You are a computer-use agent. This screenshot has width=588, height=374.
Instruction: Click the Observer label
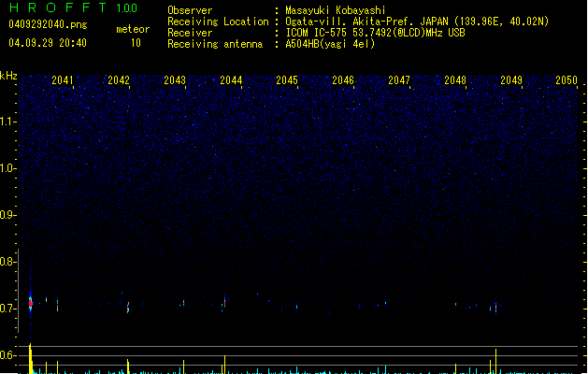(x=190, y=10)
